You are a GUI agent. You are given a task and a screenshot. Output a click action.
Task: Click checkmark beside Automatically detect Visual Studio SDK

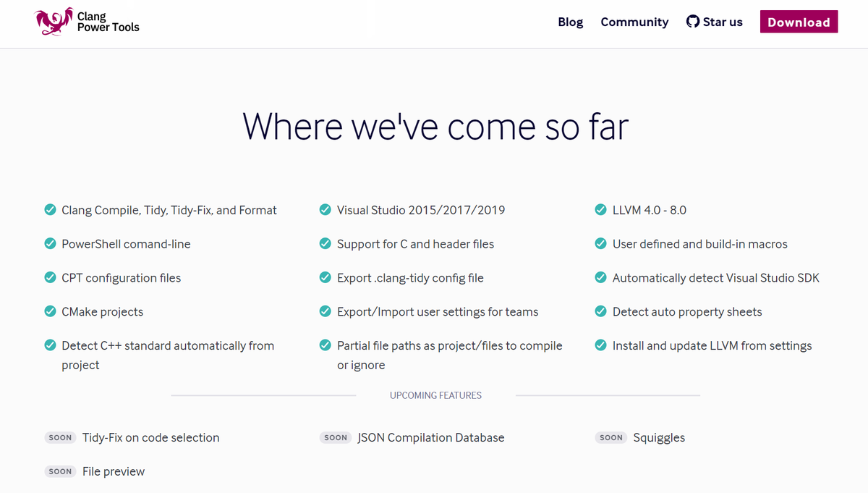point(600,278)
